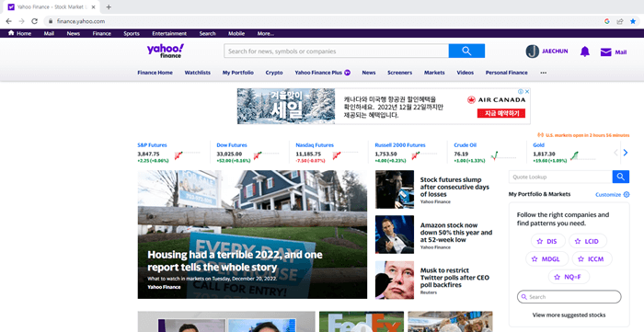
Task: Click the Elon Musk article thumbnail
Action: click(x=395, y=280)
